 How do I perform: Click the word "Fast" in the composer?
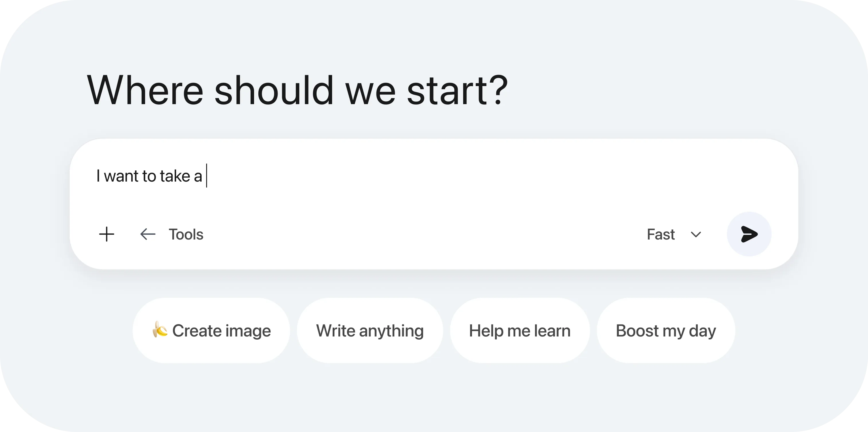(661, 234)
